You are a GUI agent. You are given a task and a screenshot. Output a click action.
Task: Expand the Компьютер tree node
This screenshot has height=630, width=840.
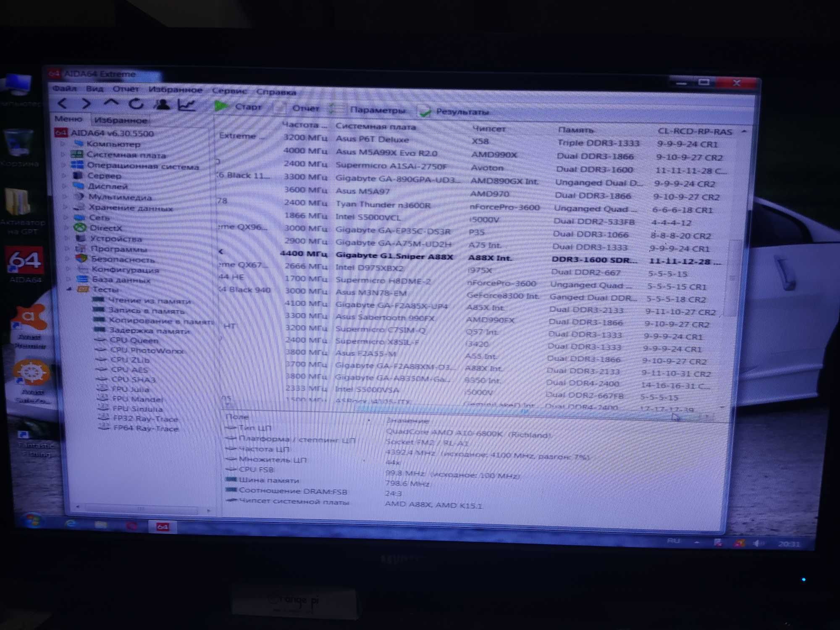(x=64, y=144)
